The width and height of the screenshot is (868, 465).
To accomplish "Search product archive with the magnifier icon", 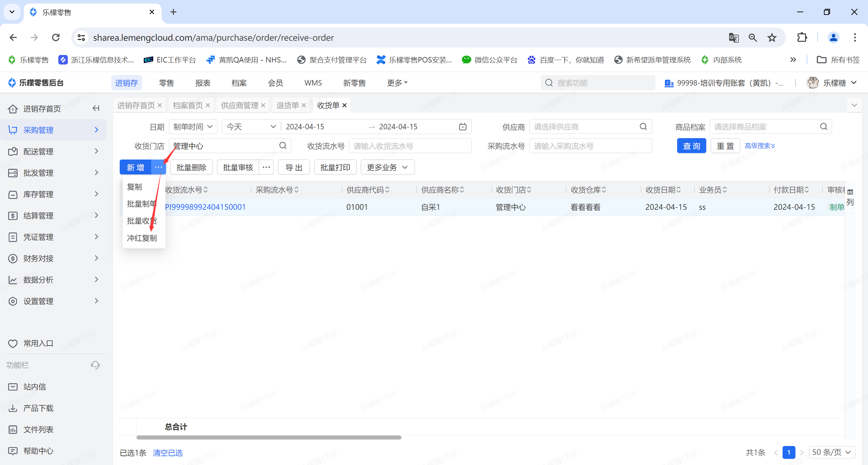I will [x=824, y=127].
